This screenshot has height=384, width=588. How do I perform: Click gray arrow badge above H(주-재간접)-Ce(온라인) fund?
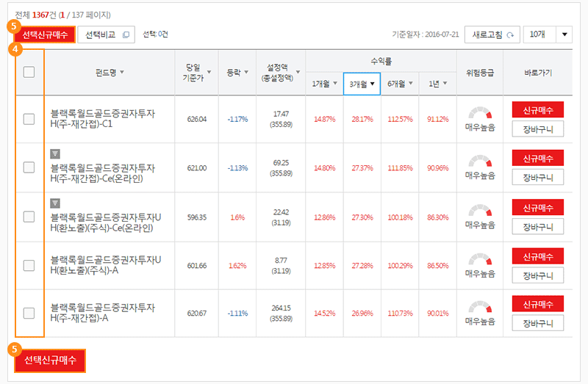55,154
